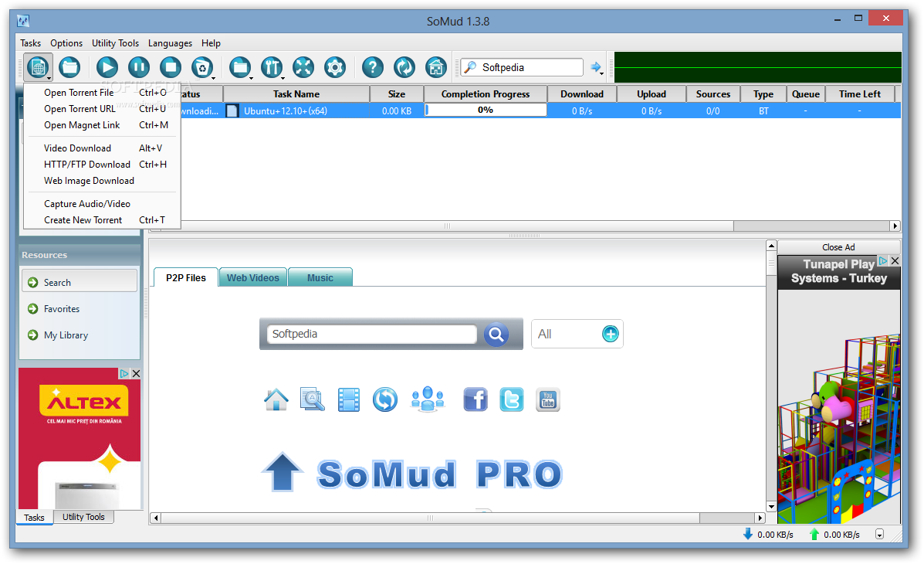Click the toolbar Softpedia search field

(522, 67)
